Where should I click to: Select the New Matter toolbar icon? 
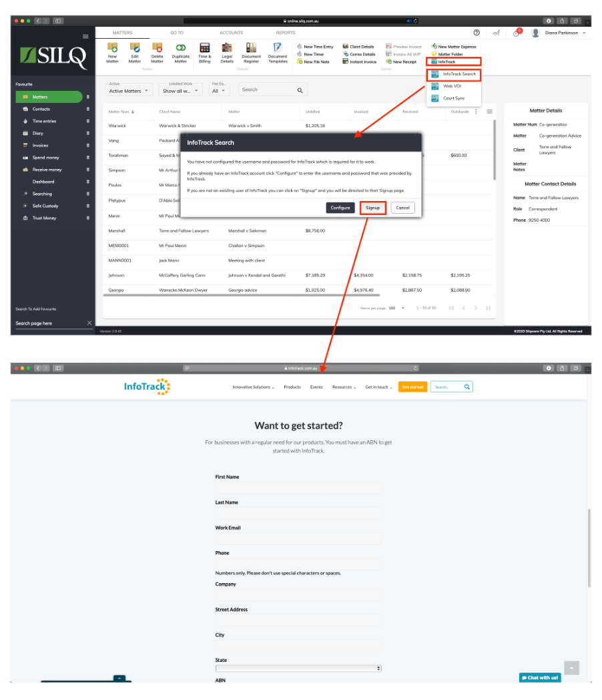click(112, 52)
